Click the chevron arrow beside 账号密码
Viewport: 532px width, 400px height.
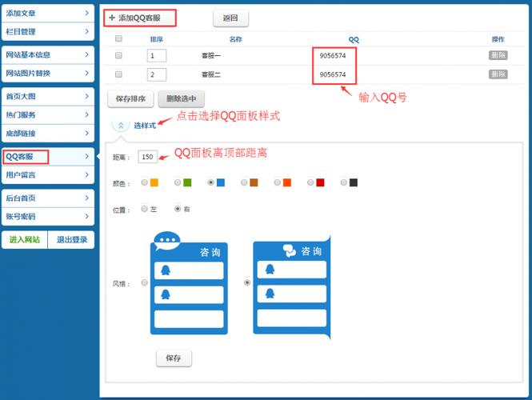click(x=87, y=216)
